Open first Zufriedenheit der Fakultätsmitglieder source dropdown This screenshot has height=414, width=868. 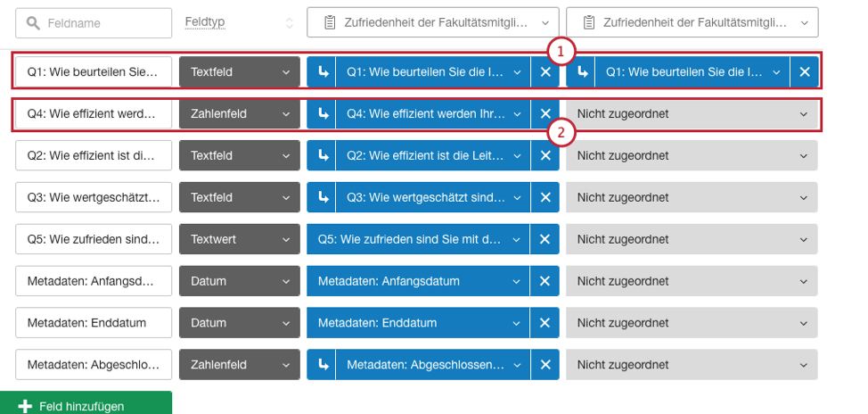[433, 22]
